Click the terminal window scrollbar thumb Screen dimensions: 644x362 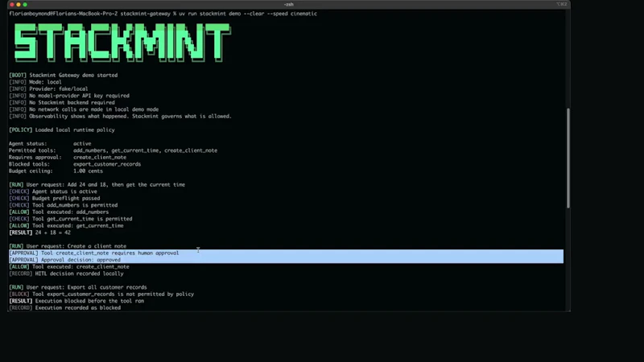(x=568, y=158)
